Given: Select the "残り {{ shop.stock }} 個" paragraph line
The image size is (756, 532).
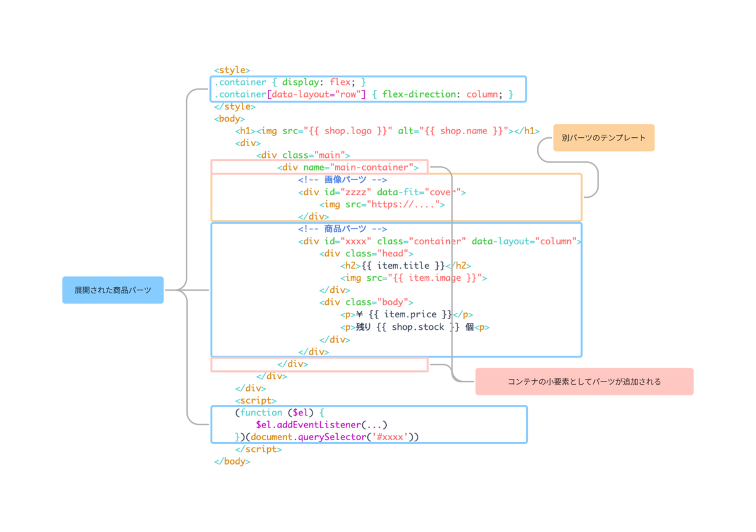Looking at the screenshot, I should tap(415, 327).
